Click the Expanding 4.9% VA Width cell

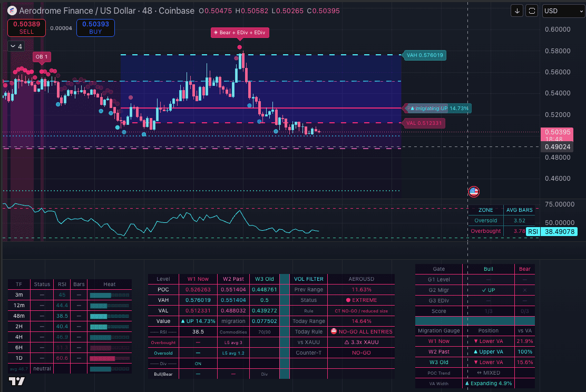coord(488,384)
